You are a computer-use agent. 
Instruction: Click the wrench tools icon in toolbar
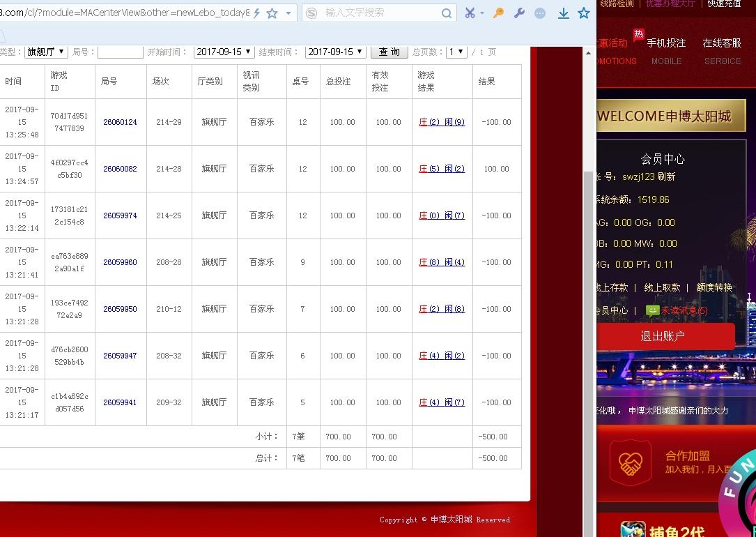click(x=518, y=13)
